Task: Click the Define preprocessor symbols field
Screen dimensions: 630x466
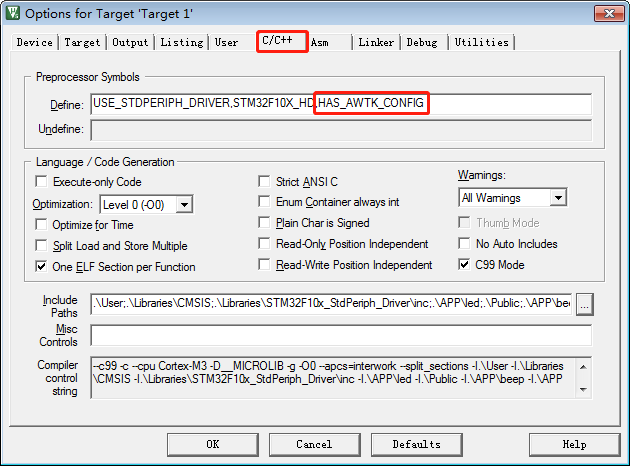Action: coord(341,104)
